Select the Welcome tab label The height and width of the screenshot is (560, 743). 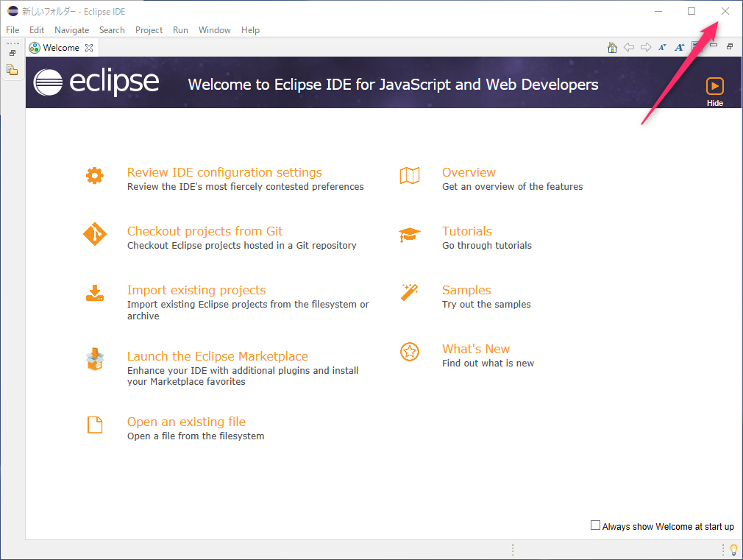(x=61, y=48)
